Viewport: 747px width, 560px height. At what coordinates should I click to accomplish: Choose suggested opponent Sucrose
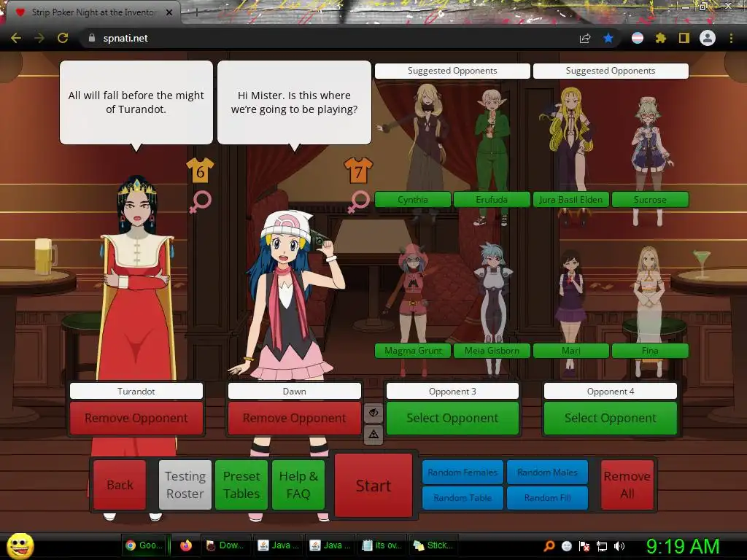[650, 200]
